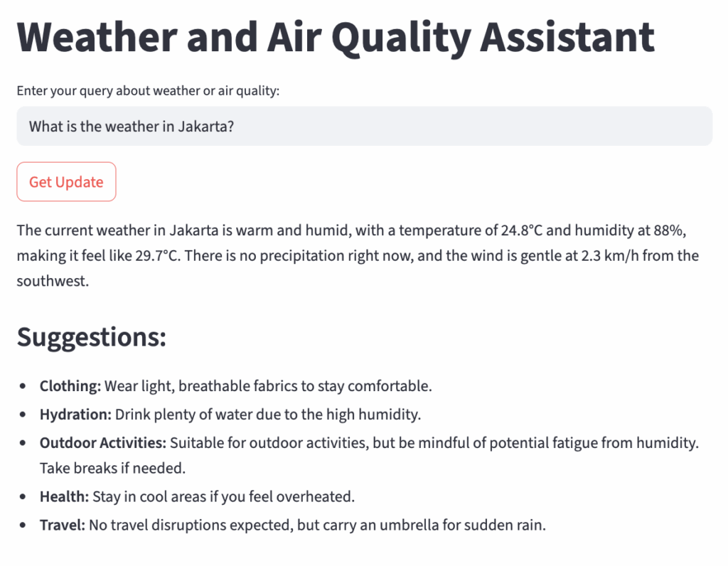Click the bold Health label
The height and width of the screenshot is (566, 728).
64,496
